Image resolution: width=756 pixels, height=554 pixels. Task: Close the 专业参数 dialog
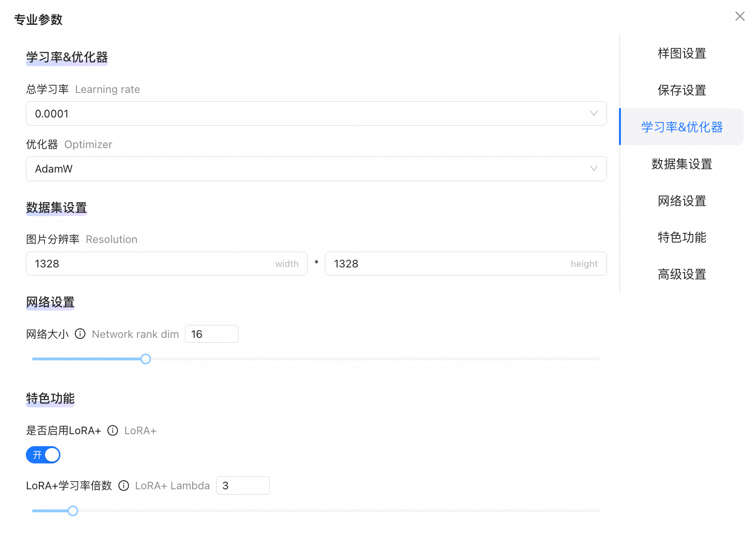tap(740, 17)
